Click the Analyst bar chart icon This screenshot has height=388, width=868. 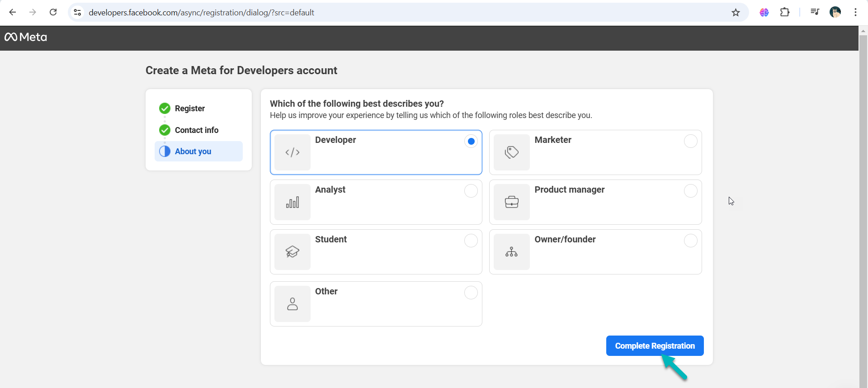click(x=292, y=202)
